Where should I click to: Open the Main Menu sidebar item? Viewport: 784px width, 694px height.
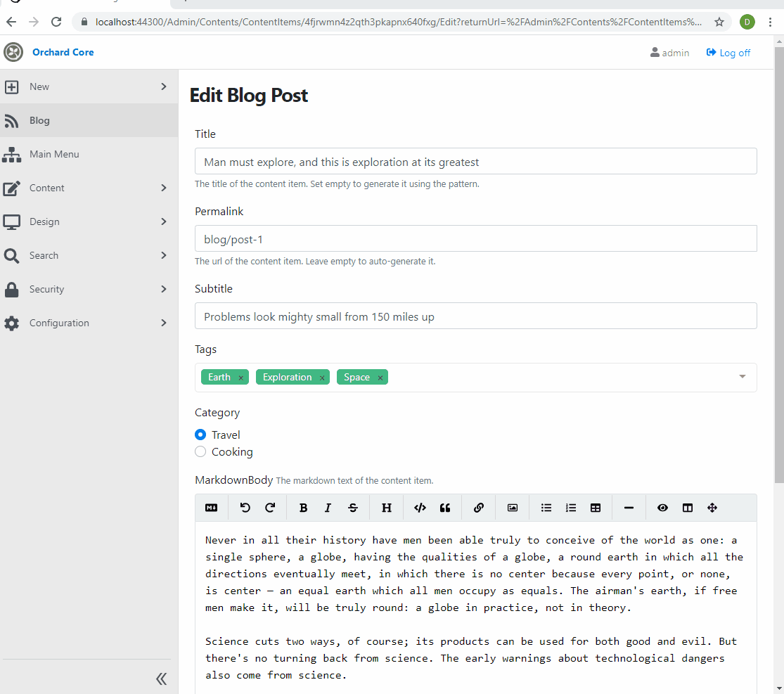click(x=89, y=154)
